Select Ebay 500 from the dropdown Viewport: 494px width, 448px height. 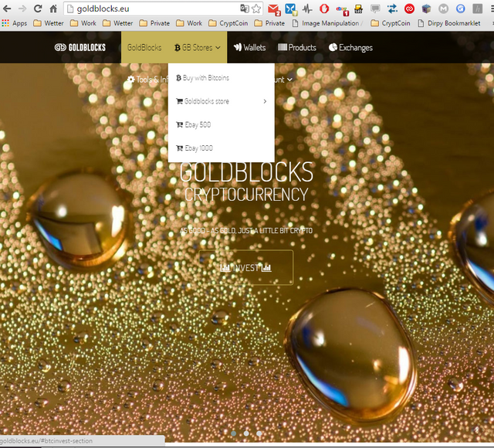[222, 124]
